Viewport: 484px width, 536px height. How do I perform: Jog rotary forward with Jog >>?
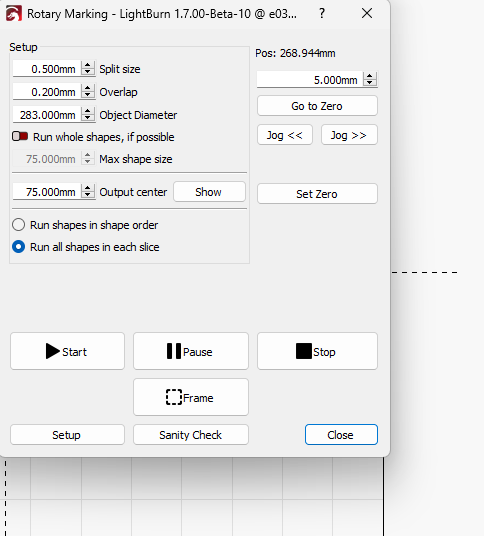349,135
